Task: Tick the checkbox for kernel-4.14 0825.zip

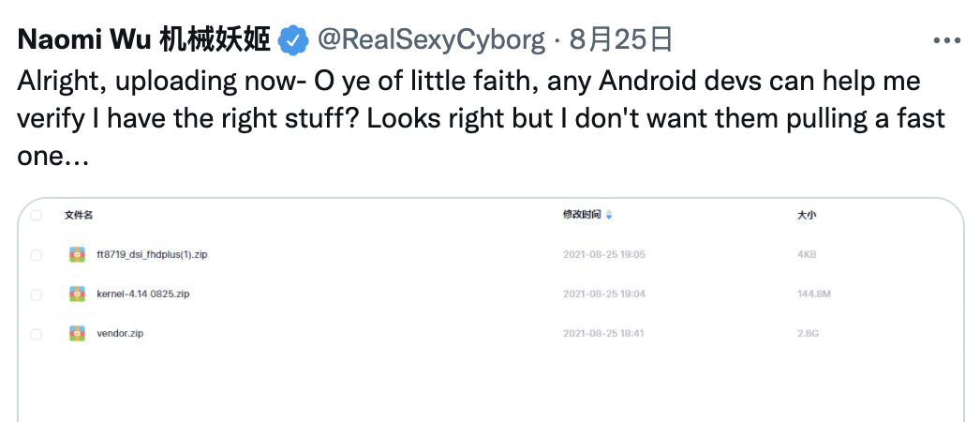Action: (37, 294)
